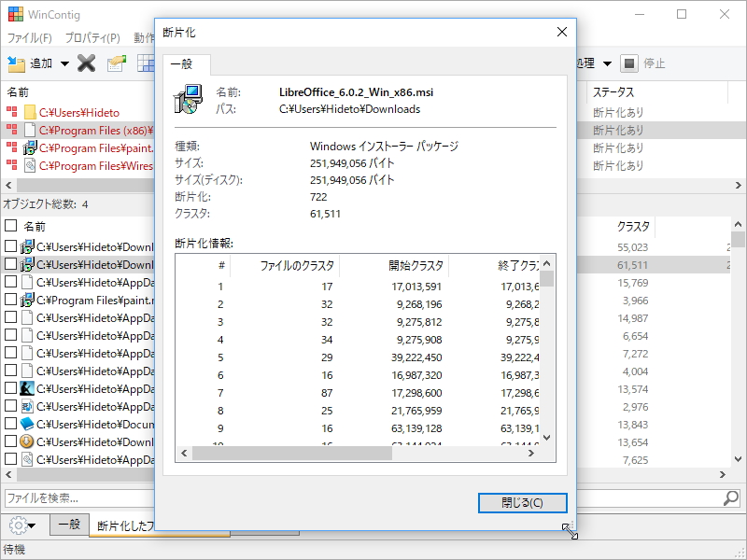Click the folder properties toolbar icon
Screen dimensions: 747x560
tap(117, 63)
